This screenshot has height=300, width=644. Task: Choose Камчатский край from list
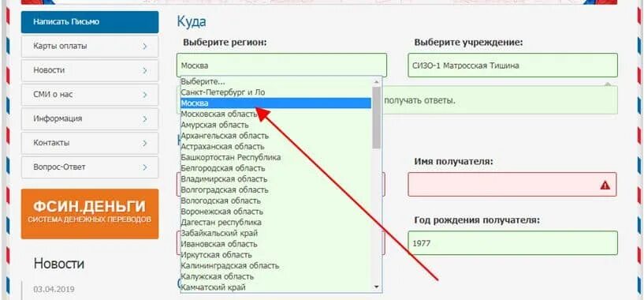click(276, 287)
